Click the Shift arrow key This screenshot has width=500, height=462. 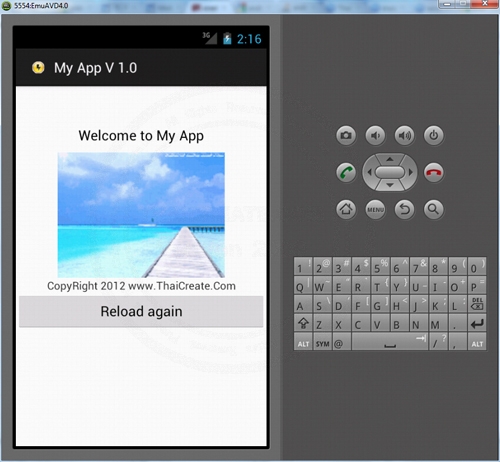tap(303, 323)
